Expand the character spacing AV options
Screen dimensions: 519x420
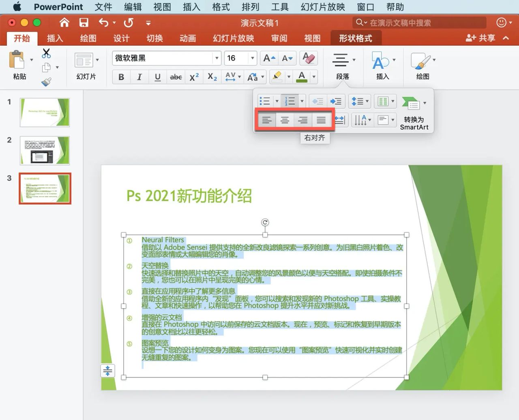tap(239, 77)
